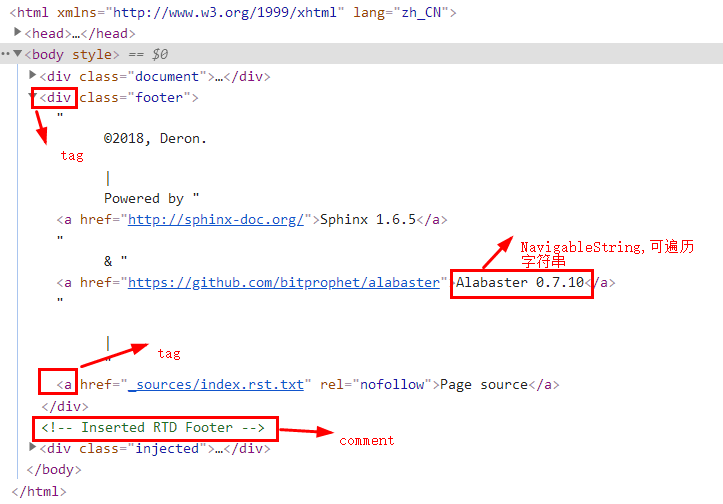The width and height of the screenshot is (723, 504).
Task: Select the closing /html tag line
Action: click(x=39, y=491)
